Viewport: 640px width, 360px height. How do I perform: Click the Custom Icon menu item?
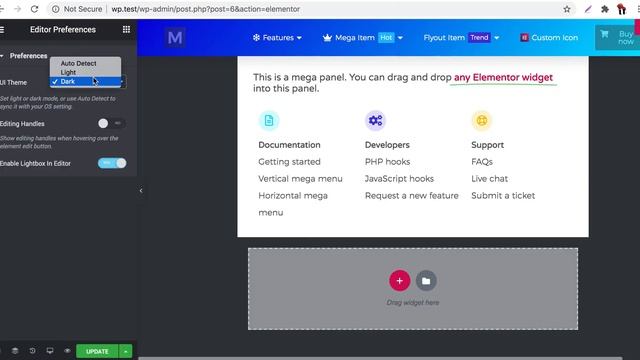549,38
